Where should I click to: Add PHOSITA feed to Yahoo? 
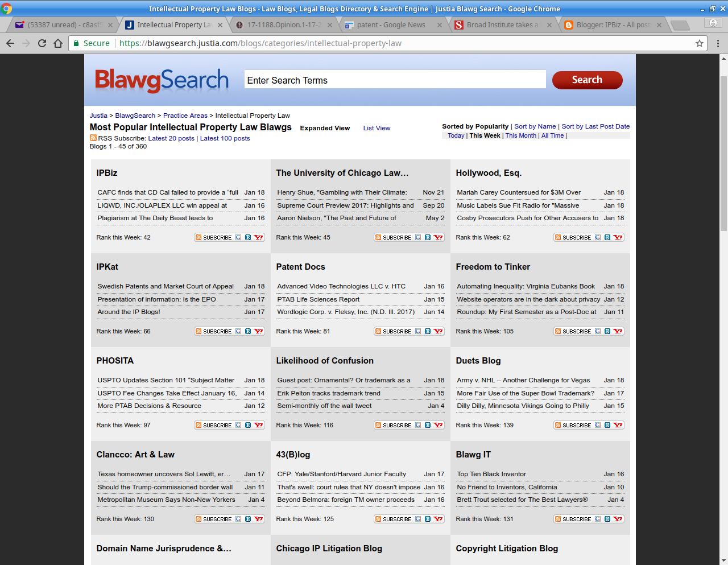259,425
